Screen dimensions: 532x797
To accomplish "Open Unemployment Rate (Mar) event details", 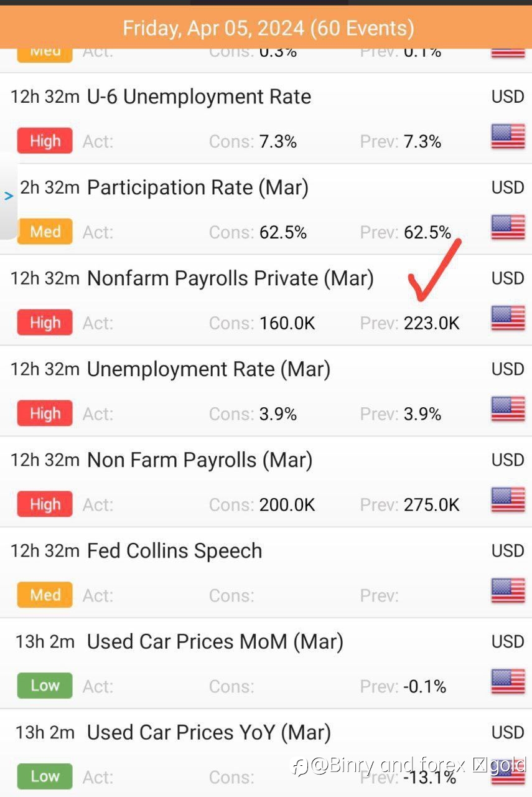I will coord(266,391).
